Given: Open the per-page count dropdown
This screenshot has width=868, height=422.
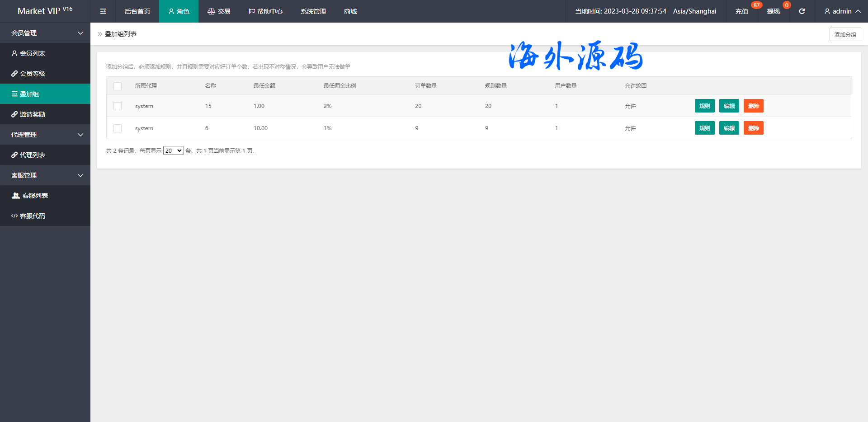Looking at the screenshot, I should [173, 151].
